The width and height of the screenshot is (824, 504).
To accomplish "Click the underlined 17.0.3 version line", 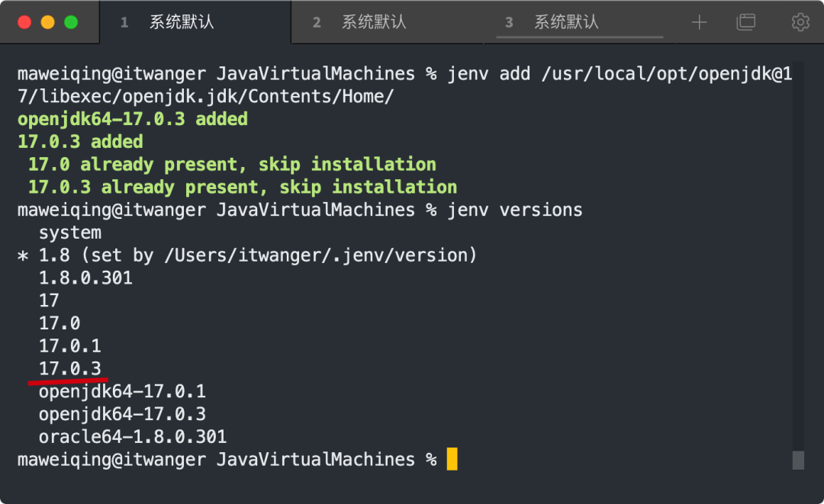I will (x=70, y=368).
